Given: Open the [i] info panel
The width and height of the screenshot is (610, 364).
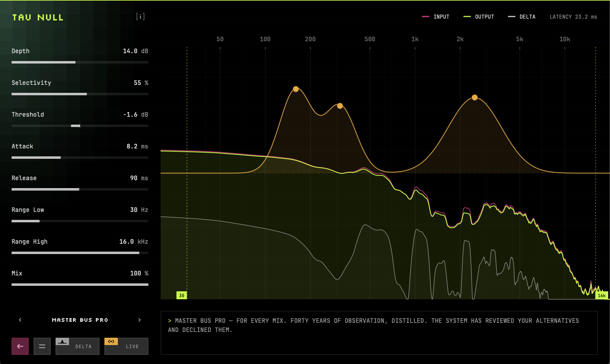Looking at the screenshot, I should coord(140,16).
